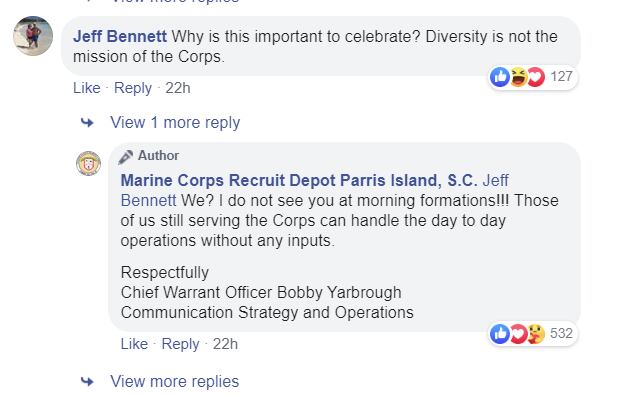Expand View more replies at bottom

(x=175, y=381)
